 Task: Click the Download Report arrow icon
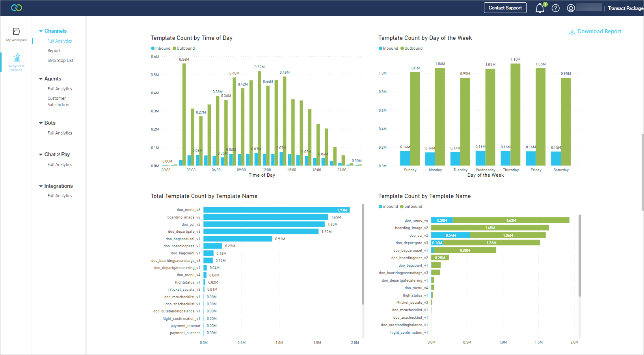pyautogui.click(x=572, y=32)
